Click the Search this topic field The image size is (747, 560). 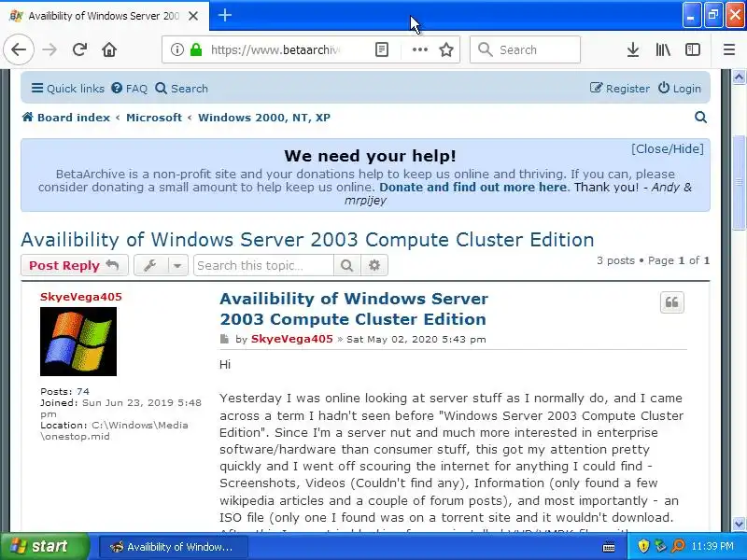click(x=263, y=265)
